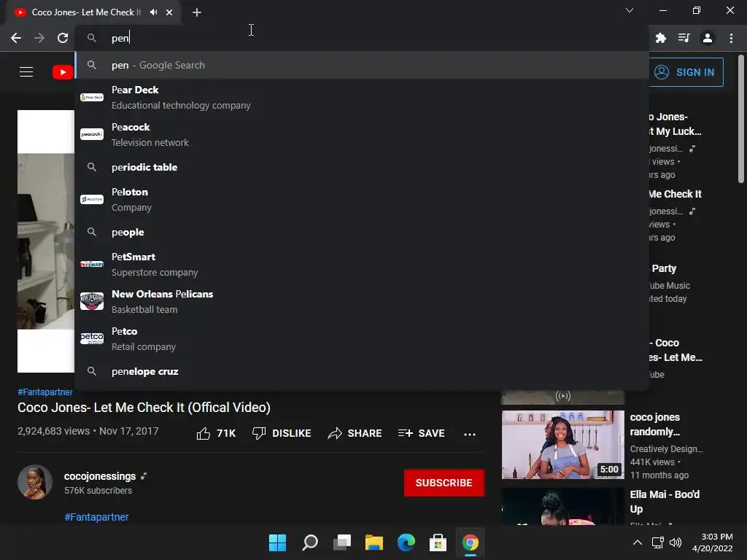Open more actions ellipsis under video
747x560 pixels.
(470, 434)
